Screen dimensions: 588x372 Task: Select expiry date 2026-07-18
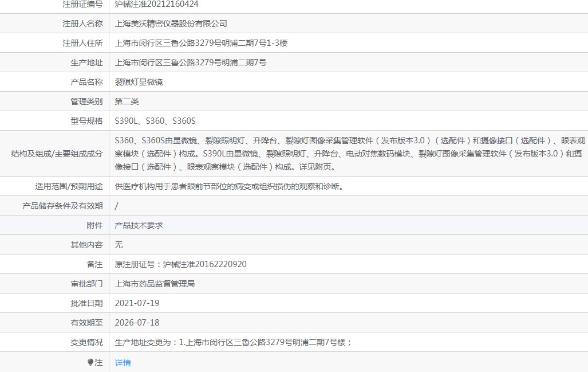137,323
